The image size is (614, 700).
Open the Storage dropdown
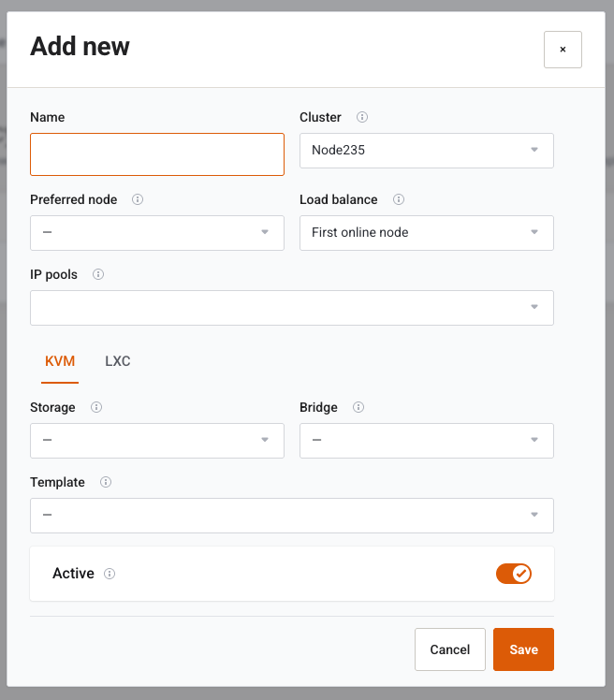pos(157,441)
